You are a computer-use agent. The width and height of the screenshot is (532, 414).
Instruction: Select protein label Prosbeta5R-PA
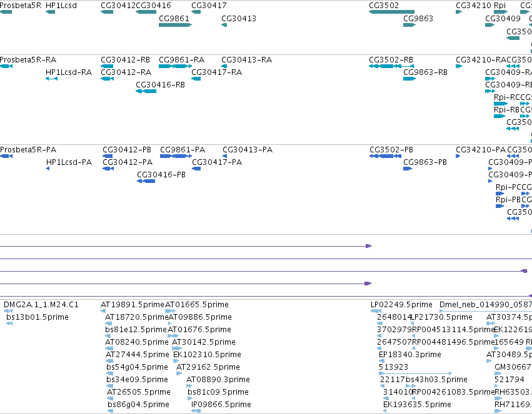click(28, 150)
